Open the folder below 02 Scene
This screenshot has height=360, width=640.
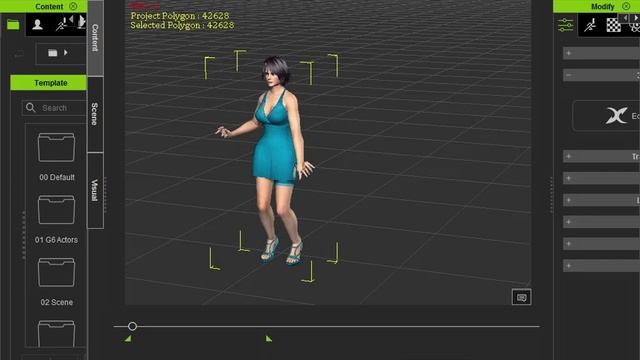tap(56, 333)
